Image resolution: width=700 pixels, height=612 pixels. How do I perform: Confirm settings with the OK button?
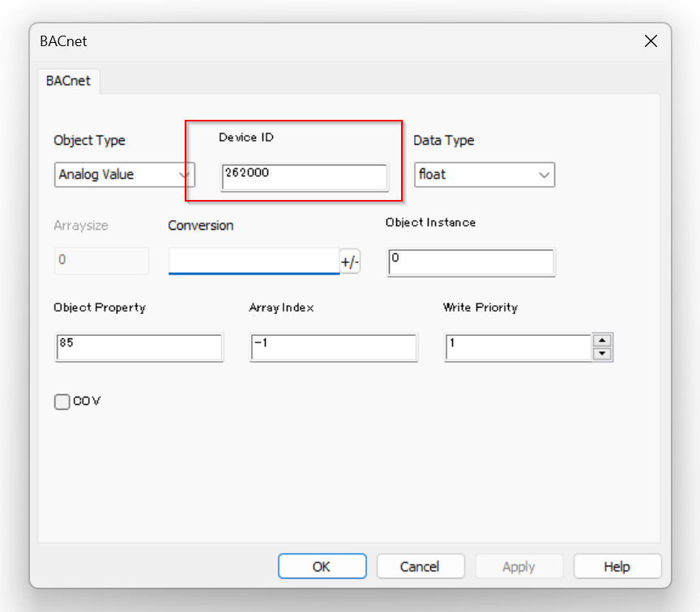[322, 567]
